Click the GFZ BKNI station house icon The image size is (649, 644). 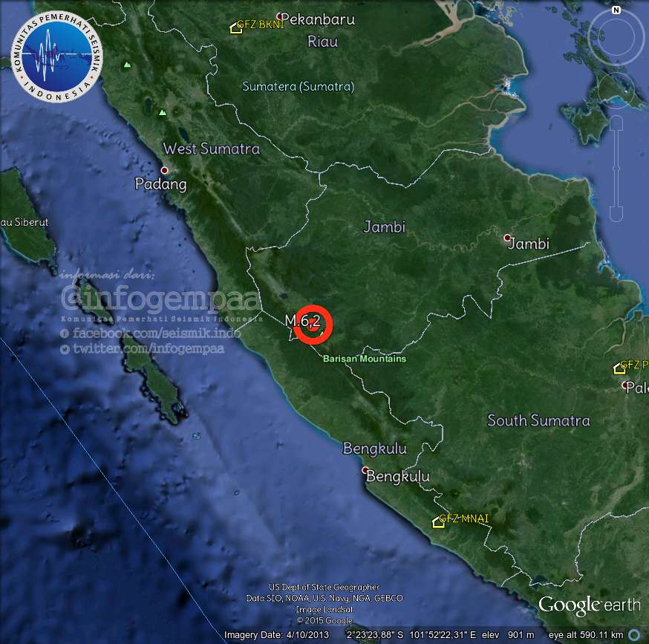[x=236, y=27]
